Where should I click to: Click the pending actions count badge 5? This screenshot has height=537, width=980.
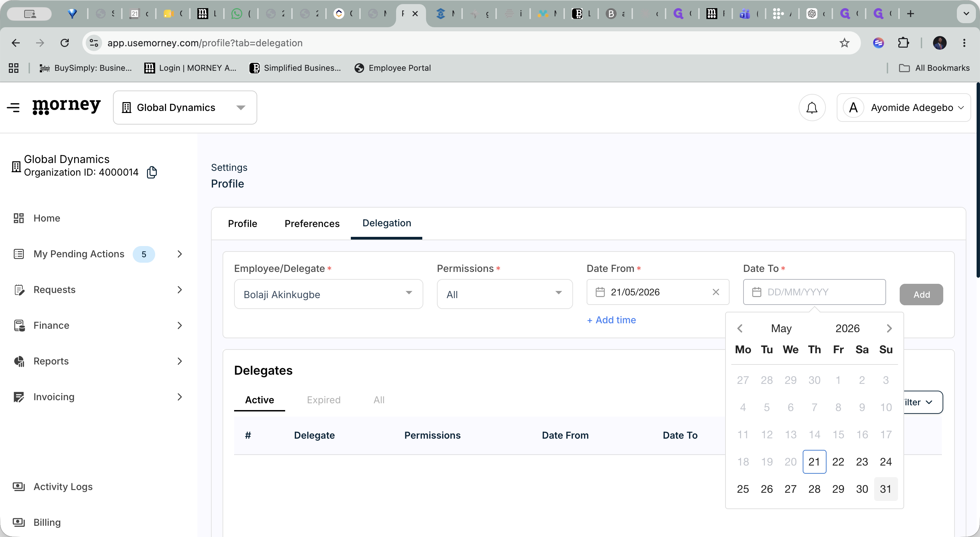click(x=144, y=254)
